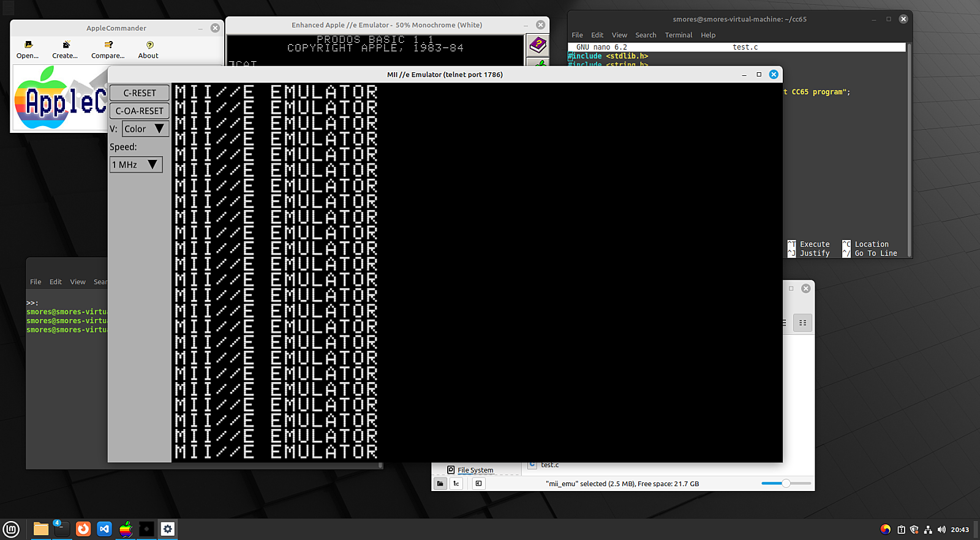The height and width of the screenshot is (540, 980).
Task: Open View menu in the lower-left terminal
Action: (x=78, y=282)
